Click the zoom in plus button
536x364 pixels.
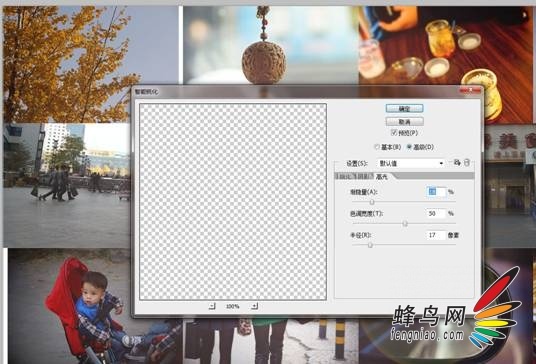point(254,306)
